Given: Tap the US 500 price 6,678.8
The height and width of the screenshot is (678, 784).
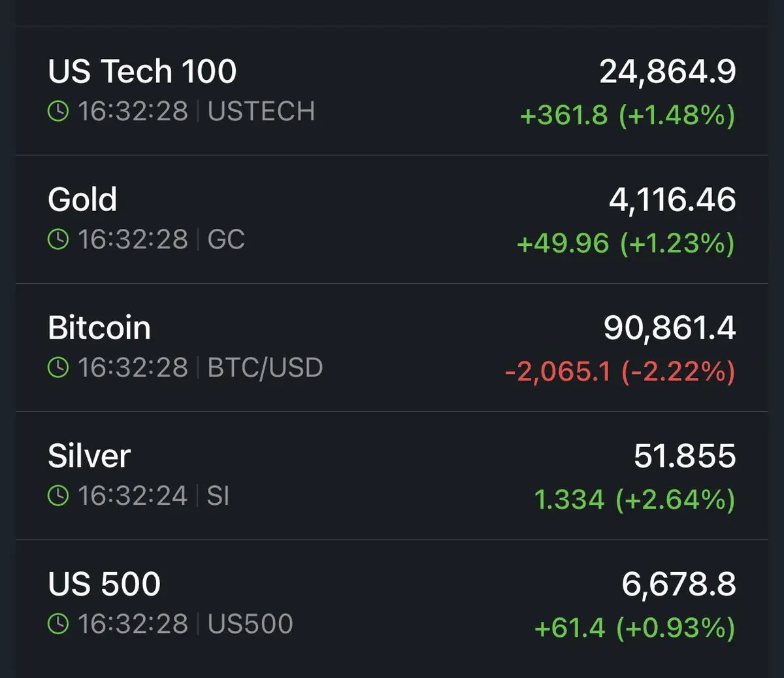Looking at the screenshot, I should [678, 584].
